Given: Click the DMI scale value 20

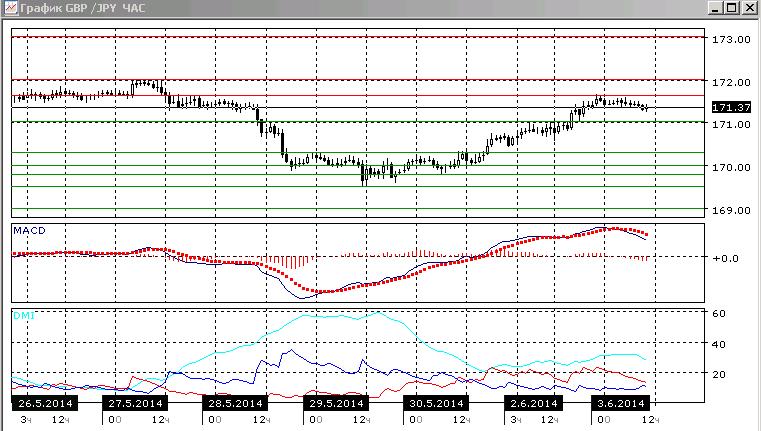Looking at the screenshot, I should pyautogui.click(x=719, y=375).
